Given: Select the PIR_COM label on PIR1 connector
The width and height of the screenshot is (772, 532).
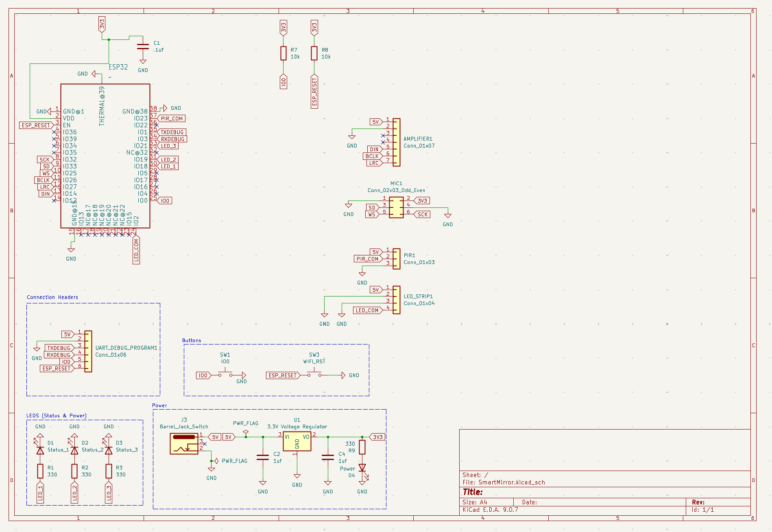Looking at the screenshot, I should [x=368, y=259].
